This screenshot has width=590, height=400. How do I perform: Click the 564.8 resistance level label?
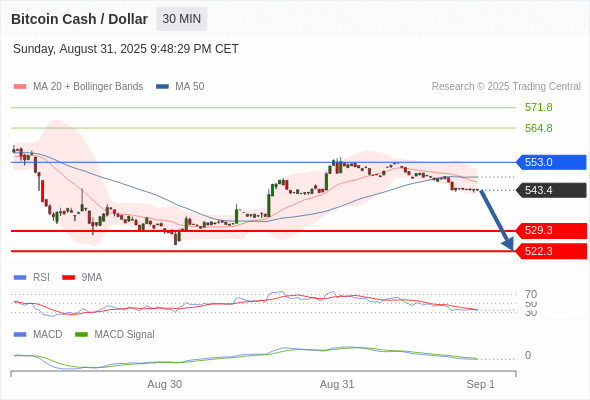(x=539, y=128)
